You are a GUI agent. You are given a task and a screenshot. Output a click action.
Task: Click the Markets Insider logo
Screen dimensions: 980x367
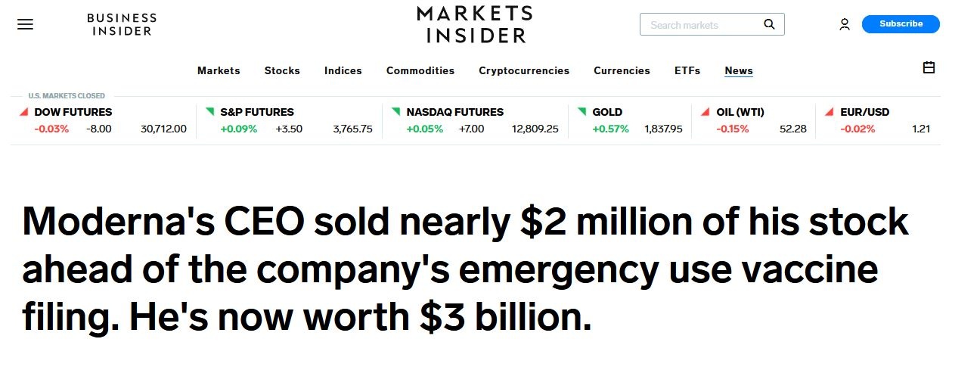pos(475,24)
